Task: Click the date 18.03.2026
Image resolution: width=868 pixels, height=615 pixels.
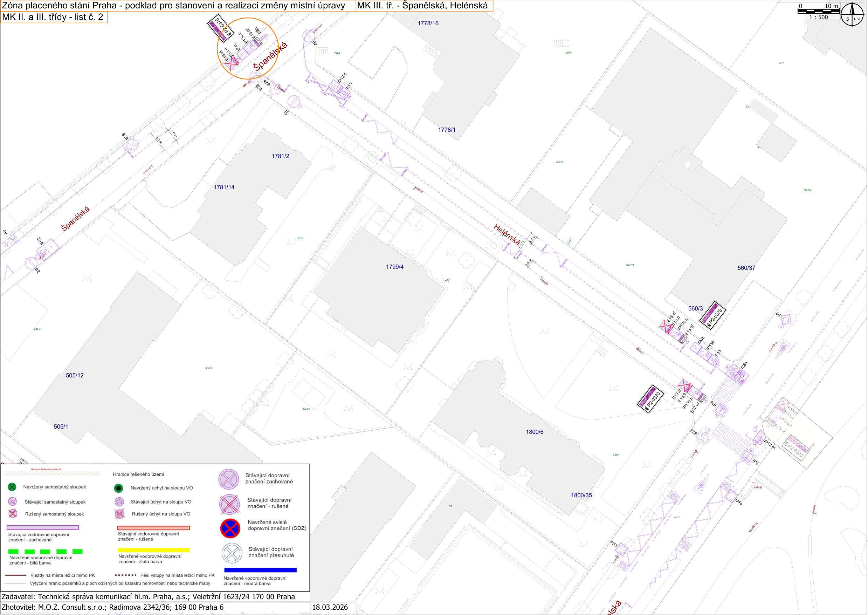Action: [x=330, y=607]
